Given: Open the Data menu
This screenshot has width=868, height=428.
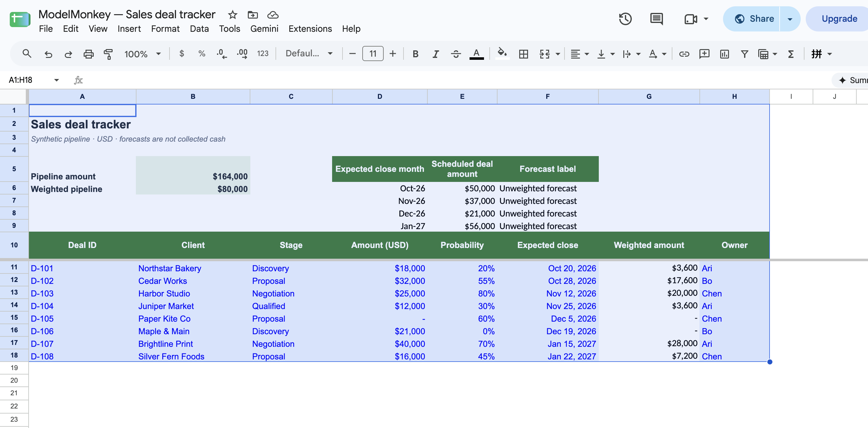Looking at the screenshot, I should pos(199,29).
